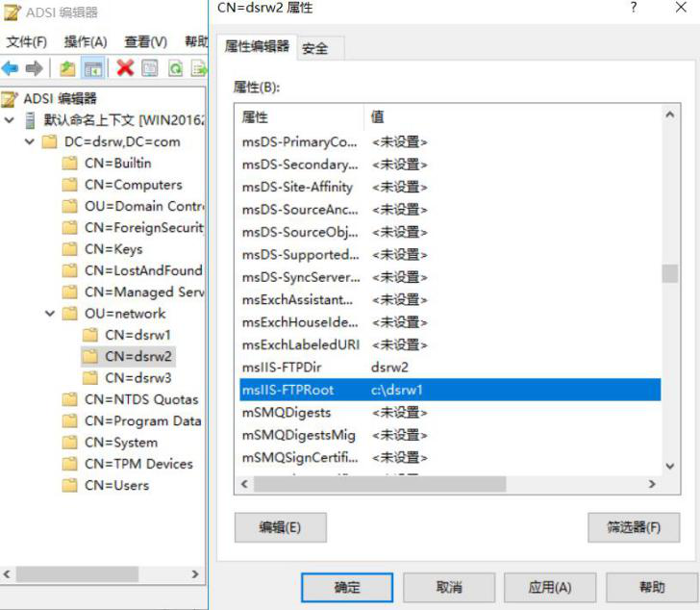The image size is (700, 610).
Task: Click the Up one level folder icon
Action: tap(67, 68)
